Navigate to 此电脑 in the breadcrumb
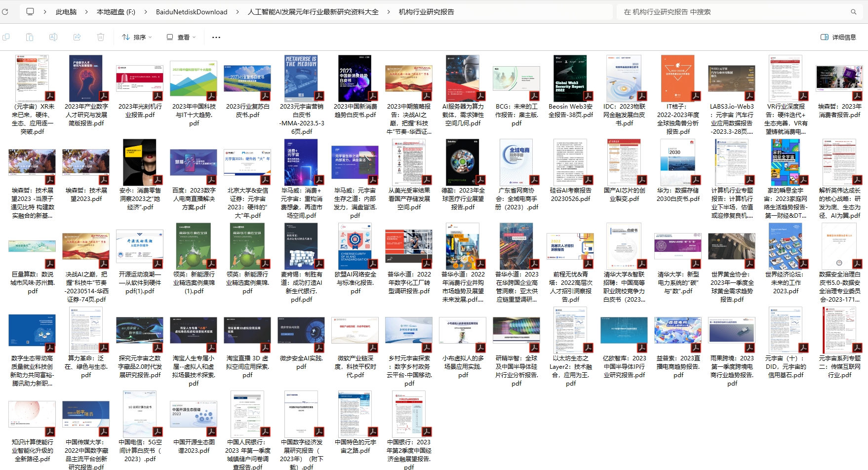 [x=66, y=12]
